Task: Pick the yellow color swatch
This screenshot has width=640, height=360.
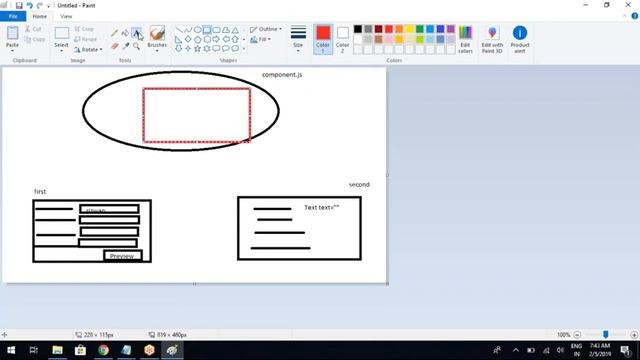Action: point(409,29)
